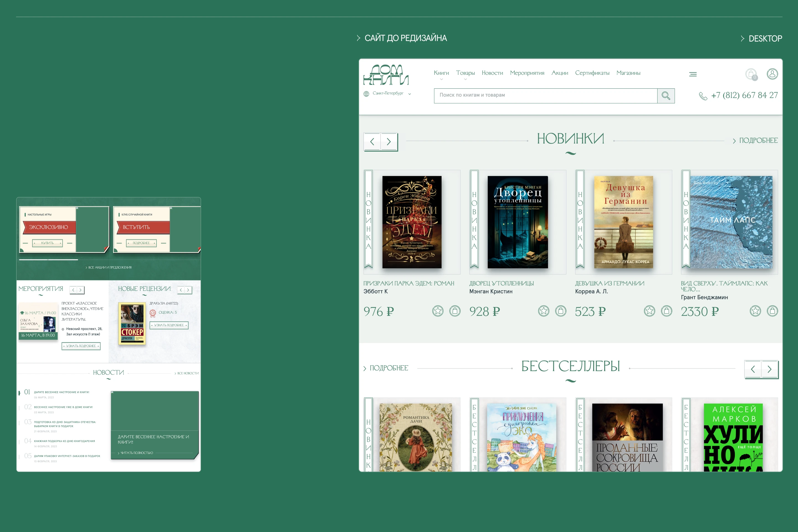Open Романтика дачи book cover
Image resolution: width=798 pixels, height=532 pixels.
416,438
